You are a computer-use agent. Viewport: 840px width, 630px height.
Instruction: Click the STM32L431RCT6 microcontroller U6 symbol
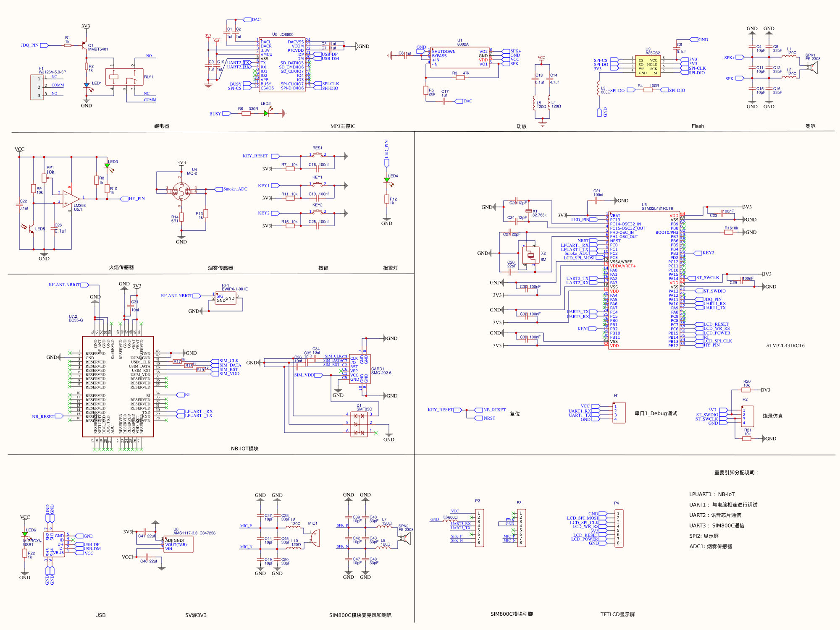click(644, 280)
